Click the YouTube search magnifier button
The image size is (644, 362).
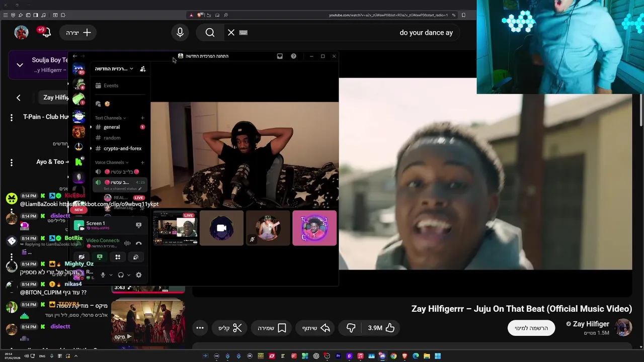[x=210, y=32]
